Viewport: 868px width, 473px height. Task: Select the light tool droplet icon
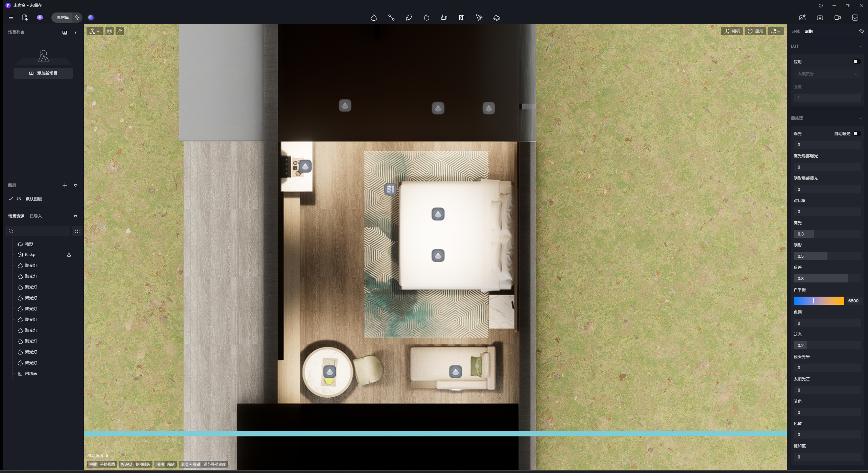point(373,18)
